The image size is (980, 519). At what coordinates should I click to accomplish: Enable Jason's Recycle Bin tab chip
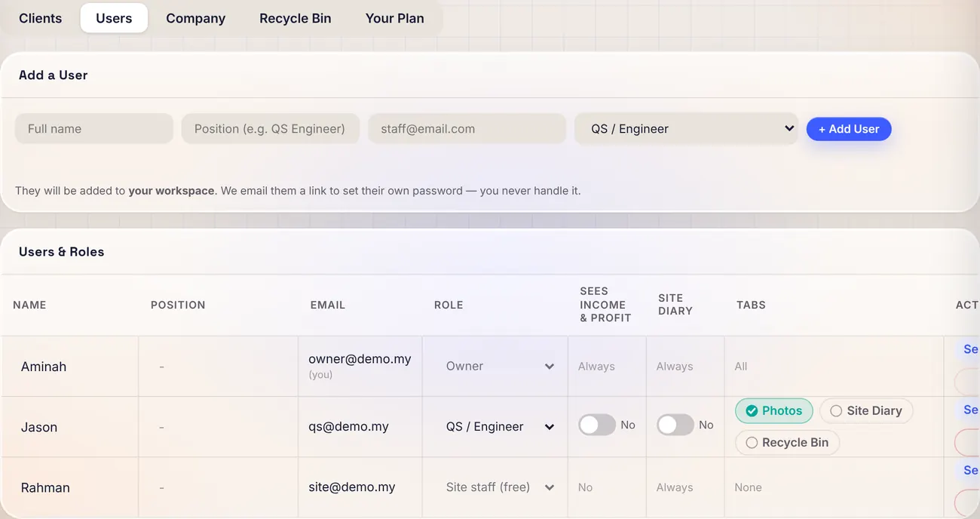coord(787,442)
